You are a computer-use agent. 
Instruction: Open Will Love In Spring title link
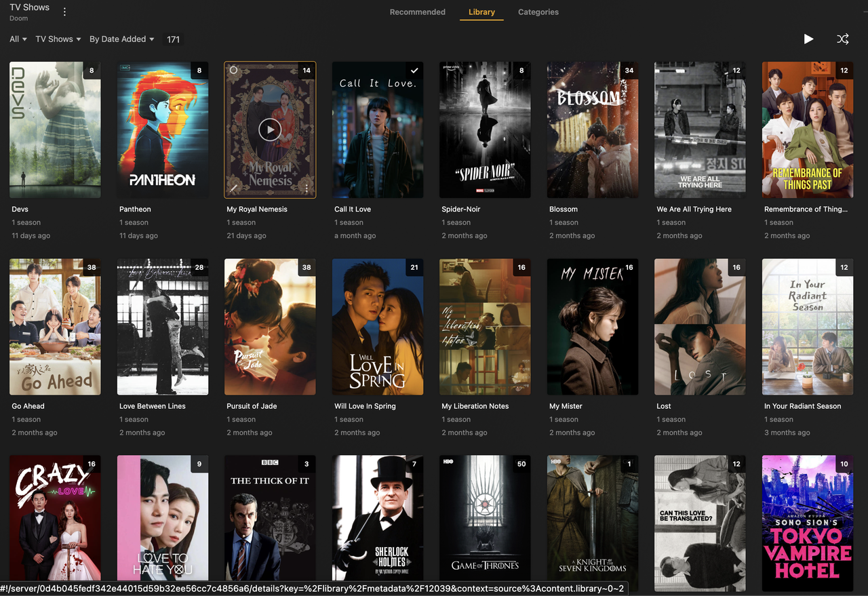(x=365, y=406)
